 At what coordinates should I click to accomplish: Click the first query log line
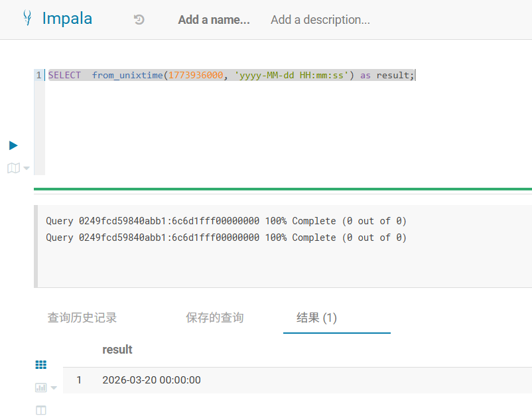pyautogui.click(x=226, y=221)
